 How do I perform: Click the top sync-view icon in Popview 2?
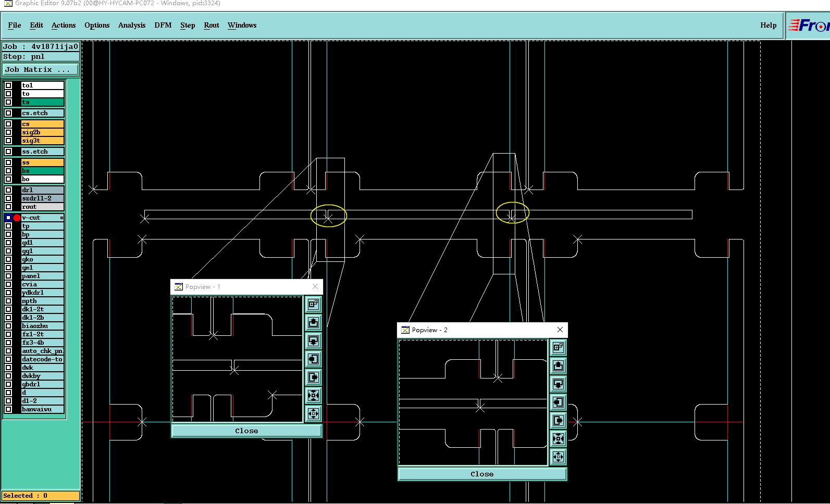tap(558, 348)
